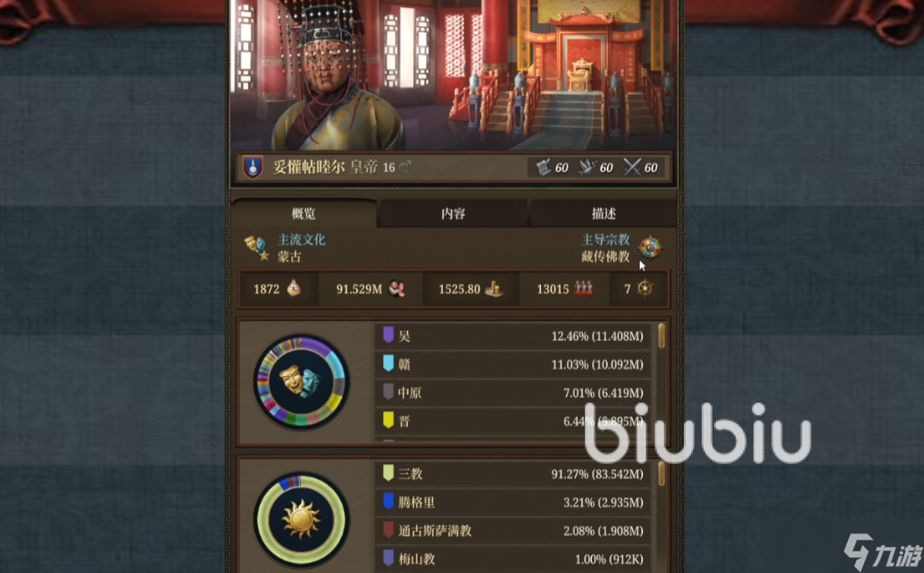The image size is (924, 573).
Task: Click the country shield flag icon
Action: (x=254, y=167)
